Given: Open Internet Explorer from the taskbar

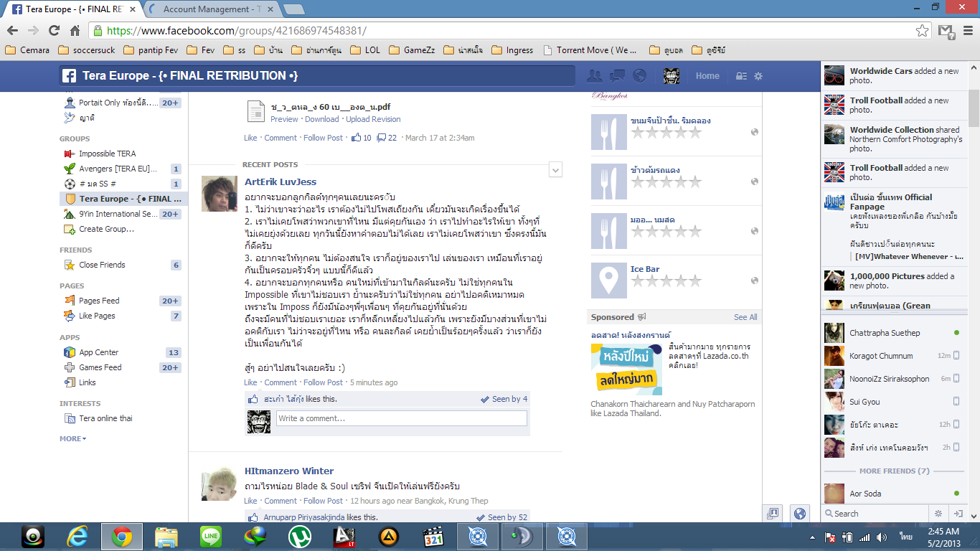Looking at the screenshot, I should (x=77, y=537).
